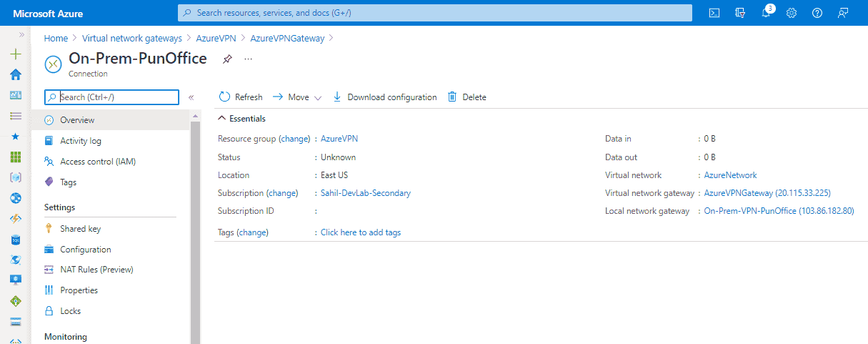Open Virtual machines monitor icon in the left rail
868x344 pixels.
coord(16,280)
